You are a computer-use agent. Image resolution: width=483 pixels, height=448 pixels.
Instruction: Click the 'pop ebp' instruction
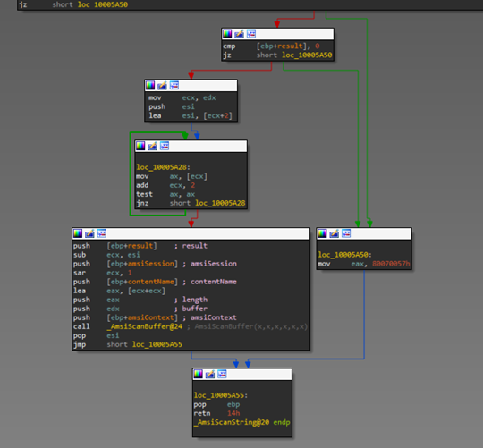[216, 404]
